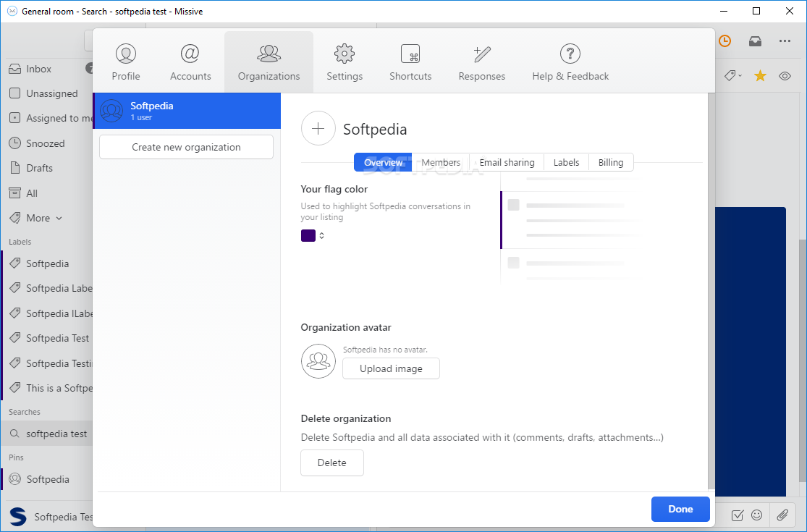807x532 pixels.
Task: Click the Done button
Action: coord(680,509)
